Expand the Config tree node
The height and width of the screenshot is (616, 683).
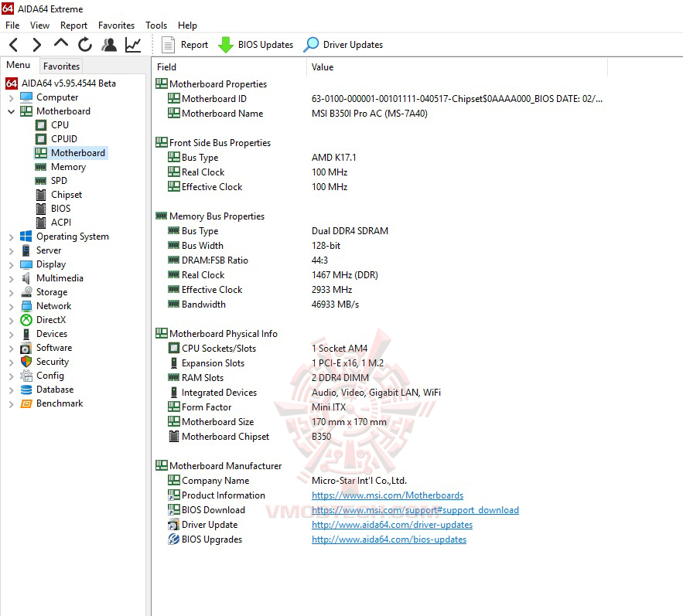[x=12, y=376]
